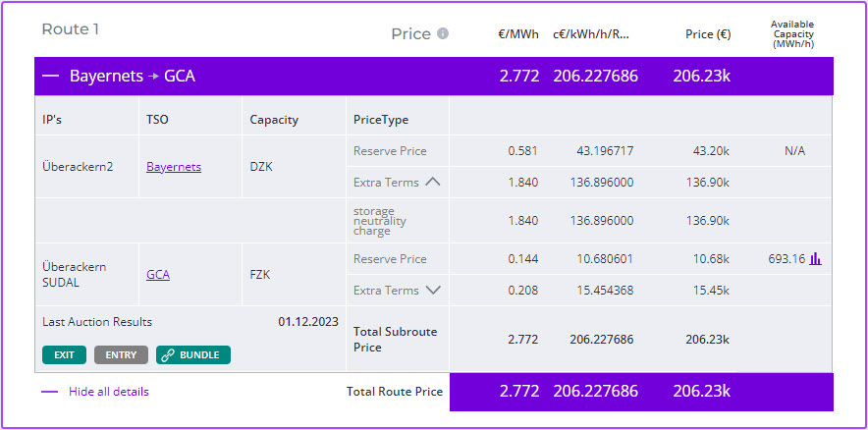Expand Extra Terms for Überackern SUDAL

pos(432,290)
